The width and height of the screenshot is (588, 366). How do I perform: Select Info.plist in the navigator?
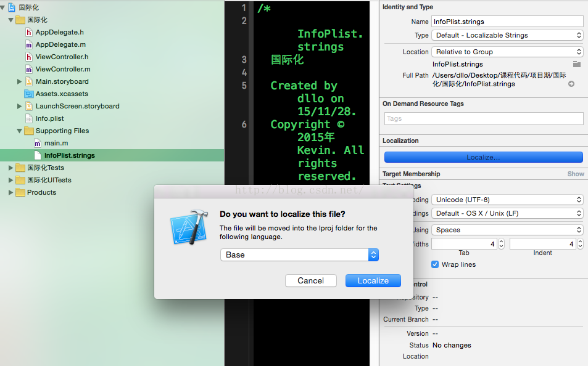coord(49,118)
